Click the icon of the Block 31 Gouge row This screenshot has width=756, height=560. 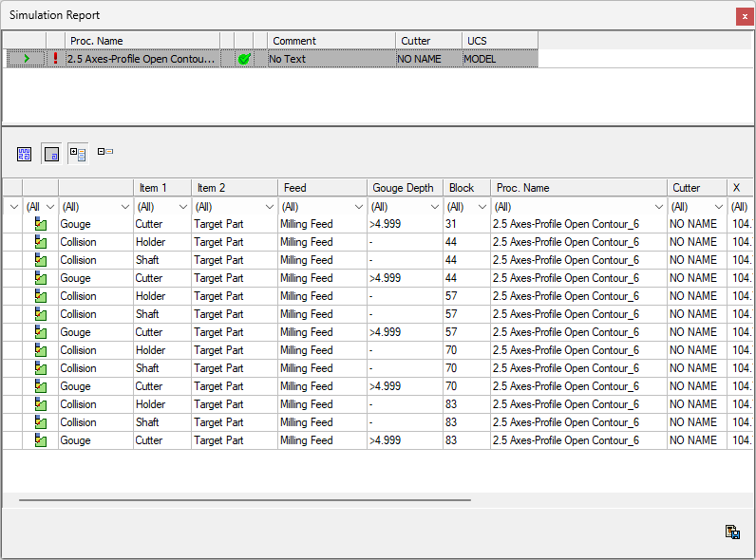click(41, 225)
